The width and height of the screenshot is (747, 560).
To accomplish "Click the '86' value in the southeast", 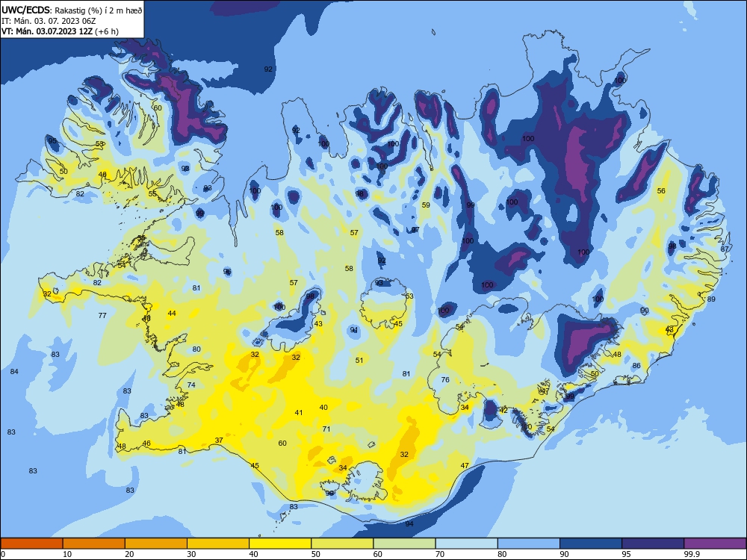I will coord(636,366).
